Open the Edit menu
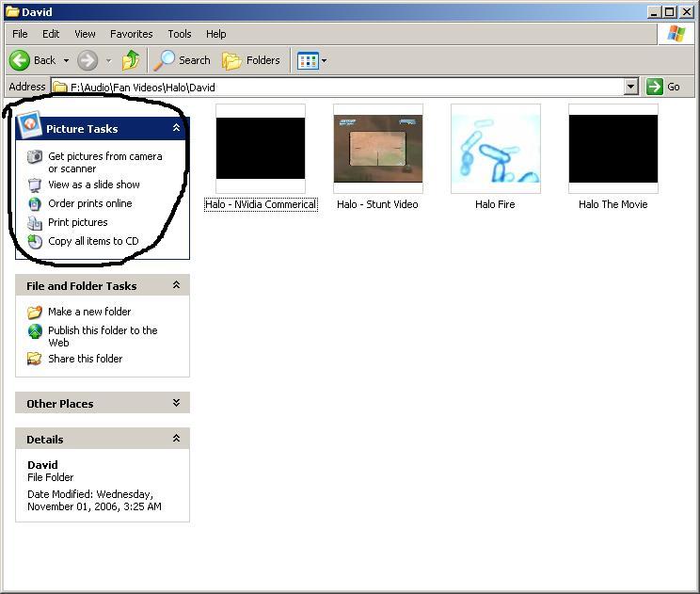Screen dimensions: 700x594 click(x=51, y=34)
